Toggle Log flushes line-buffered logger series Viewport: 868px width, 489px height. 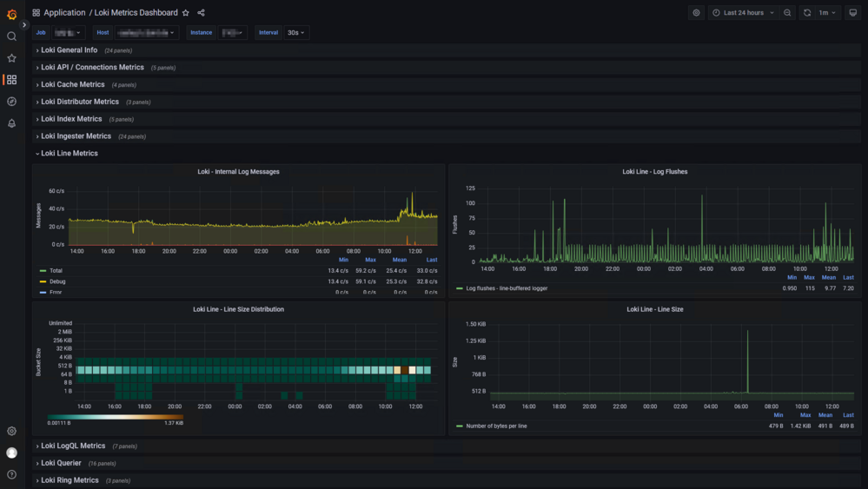point(507,288)
